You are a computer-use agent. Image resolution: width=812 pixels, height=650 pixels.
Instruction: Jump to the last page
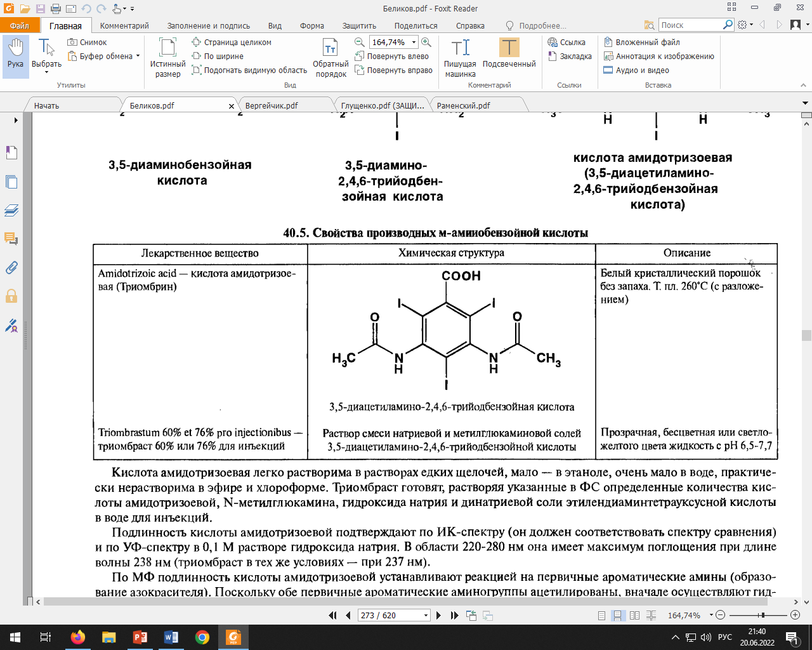click(454, 615)
